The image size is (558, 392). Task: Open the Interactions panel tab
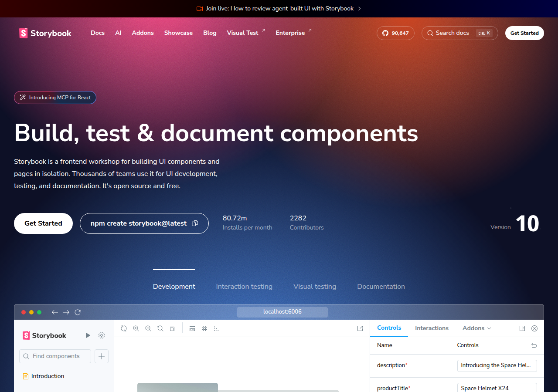(x=432, y=328)
